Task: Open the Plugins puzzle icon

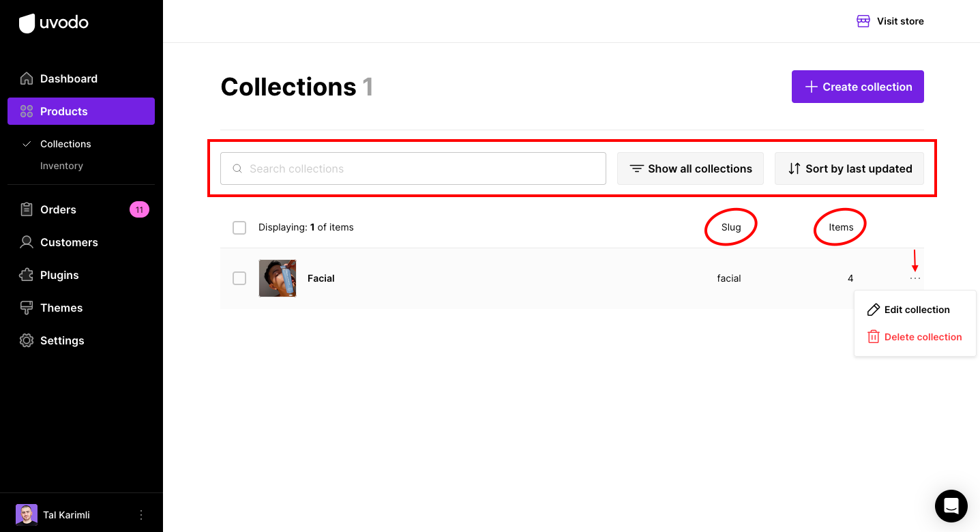Action: (x=27, y=275)
